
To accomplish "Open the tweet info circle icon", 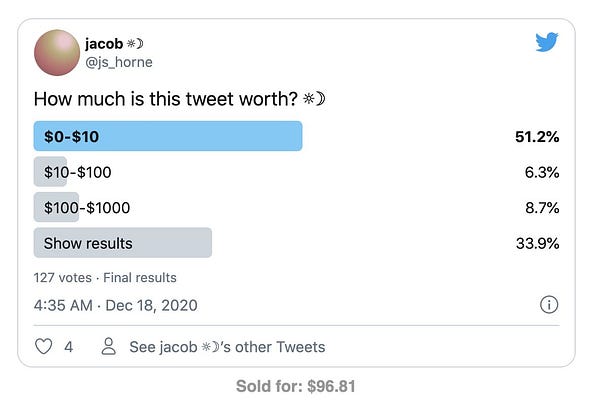I will coord(548,305).
